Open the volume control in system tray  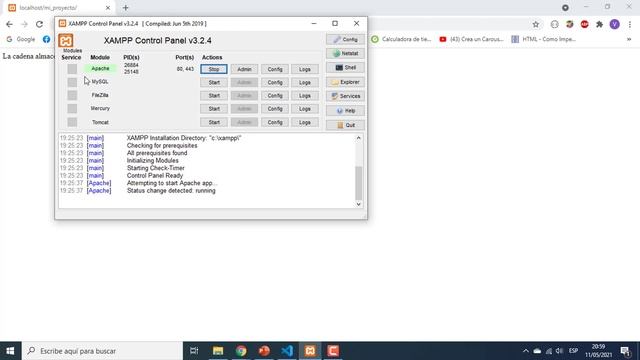point(560,351)
